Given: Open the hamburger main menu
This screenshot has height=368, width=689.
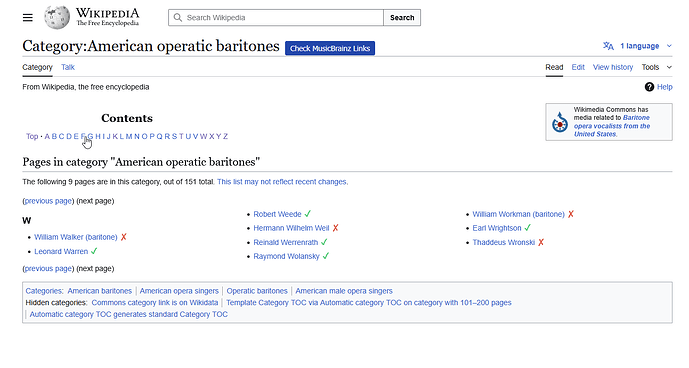Looking at the screenshot, I should tap(28, 18).
